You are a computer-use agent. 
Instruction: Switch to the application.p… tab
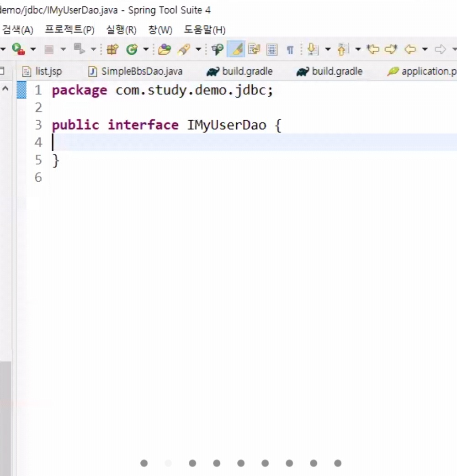(422, 71)
